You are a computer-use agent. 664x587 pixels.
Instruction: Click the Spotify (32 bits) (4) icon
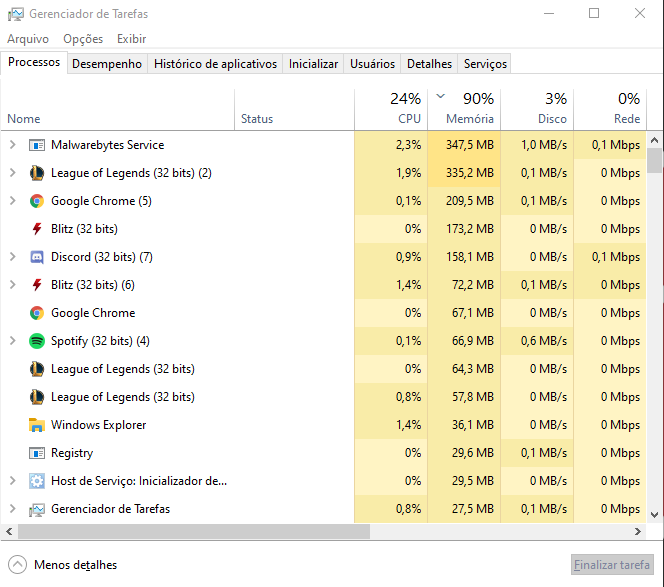(x=37, y=341)
